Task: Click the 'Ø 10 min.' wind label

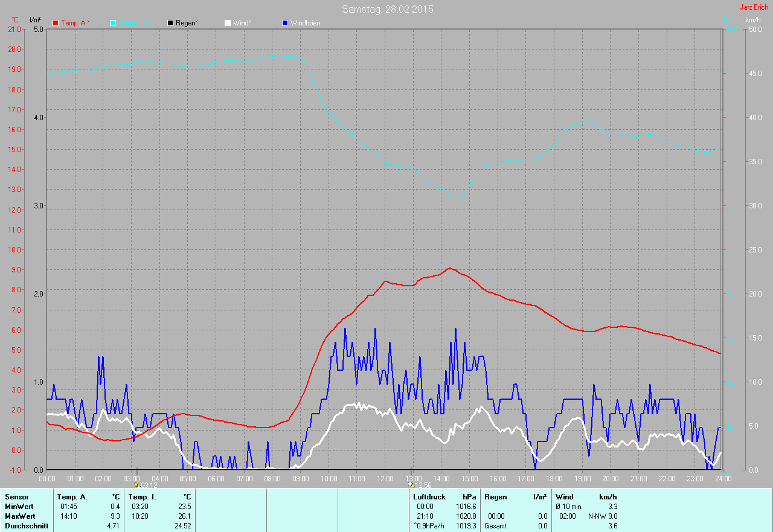Action: coord(569,507)
